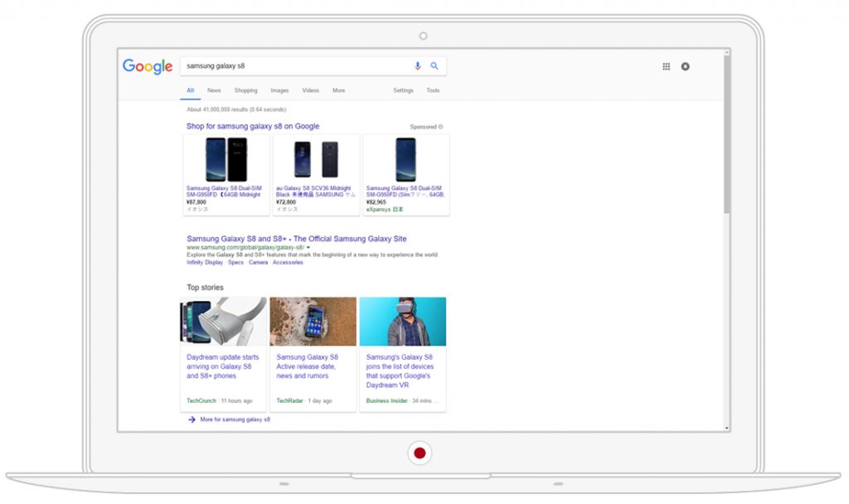Switch to the News tab

coord(214,90)
